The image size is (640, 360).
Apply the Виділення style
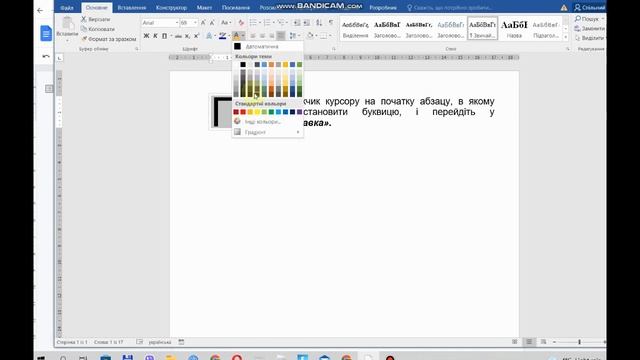coord(355,29)
